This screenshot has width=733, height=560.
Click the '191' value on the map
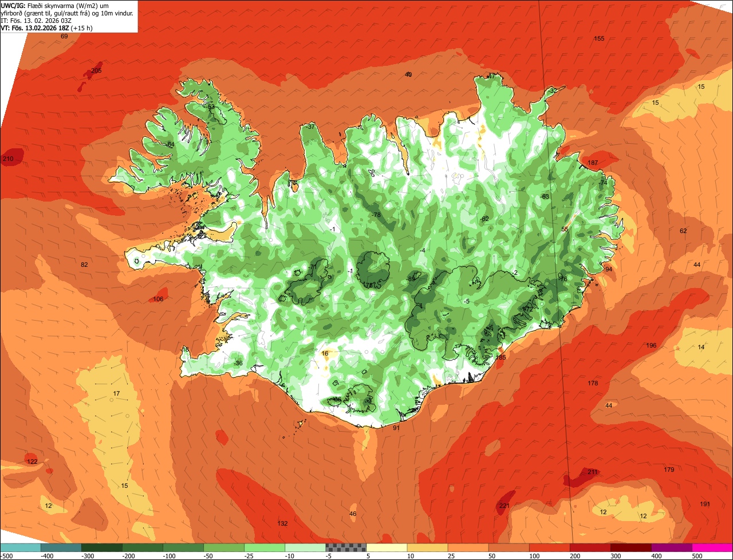click(705, 504)
